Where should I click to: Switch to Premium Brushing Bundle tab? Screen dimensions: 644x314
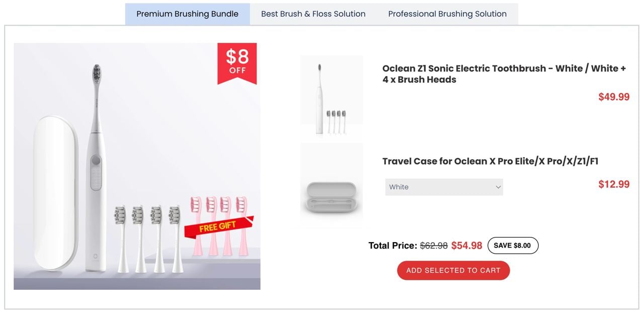[187, 14]
